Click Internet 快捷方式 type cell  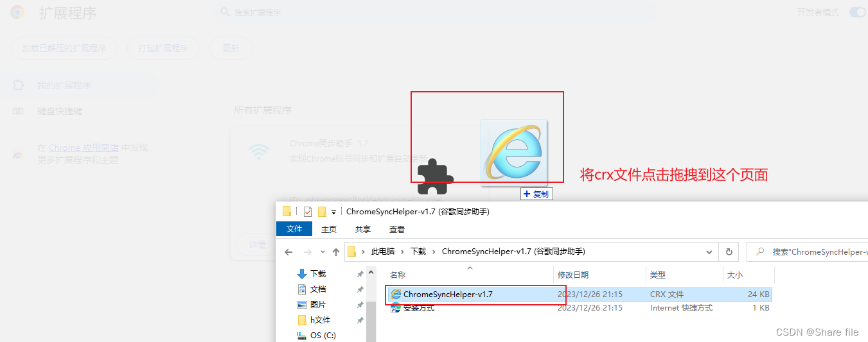[681, 308]
